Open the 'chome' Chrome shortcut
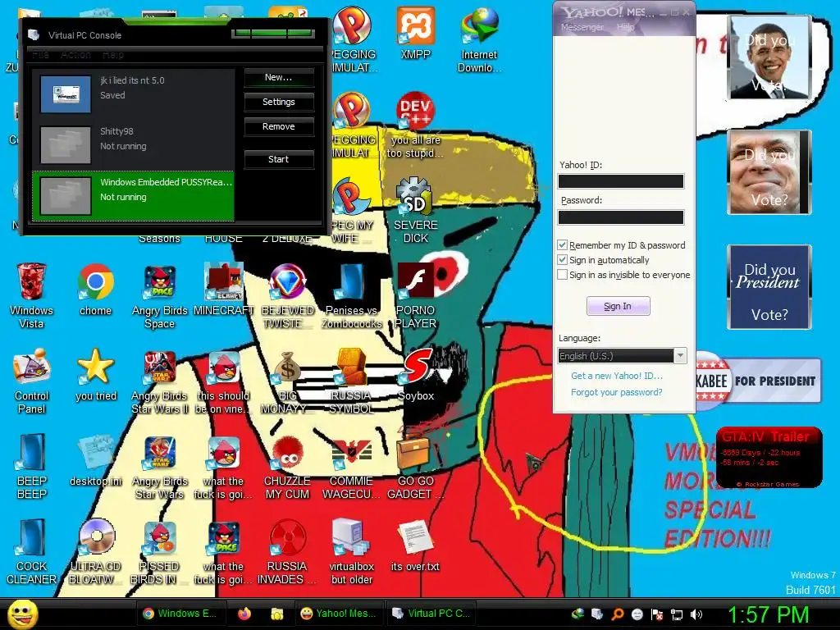This screenshot has height=630, width=840. 95,290
